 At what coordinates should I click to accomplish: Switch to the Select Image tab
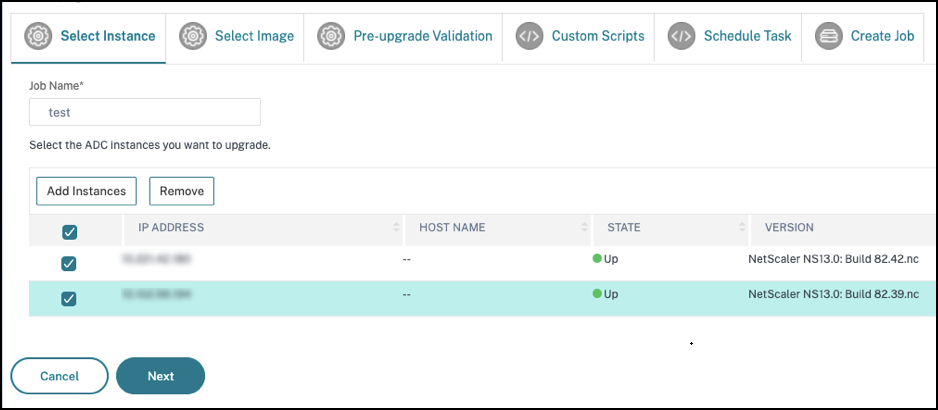[235, 37]
